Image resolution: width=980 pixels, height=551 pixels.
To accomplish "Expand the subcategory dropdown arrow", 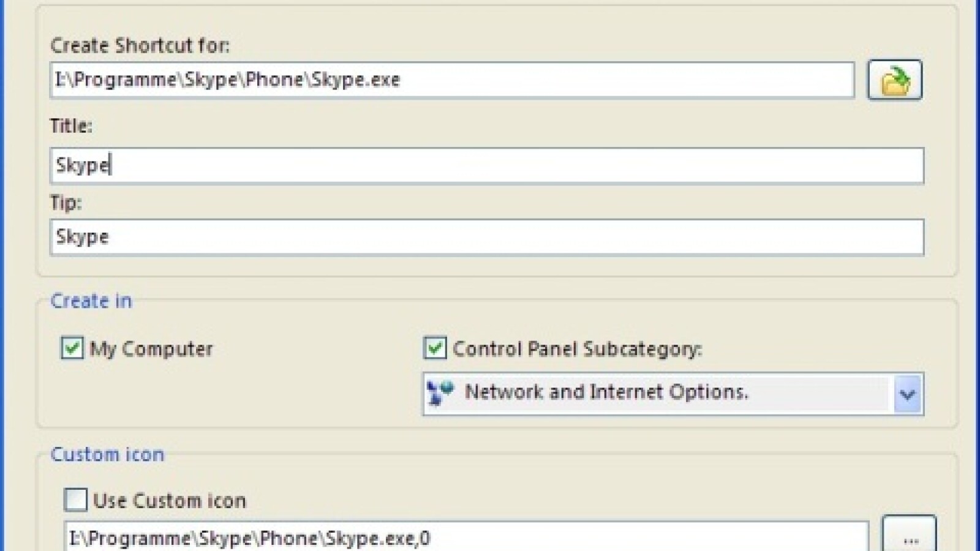I will tap(907, 394).
